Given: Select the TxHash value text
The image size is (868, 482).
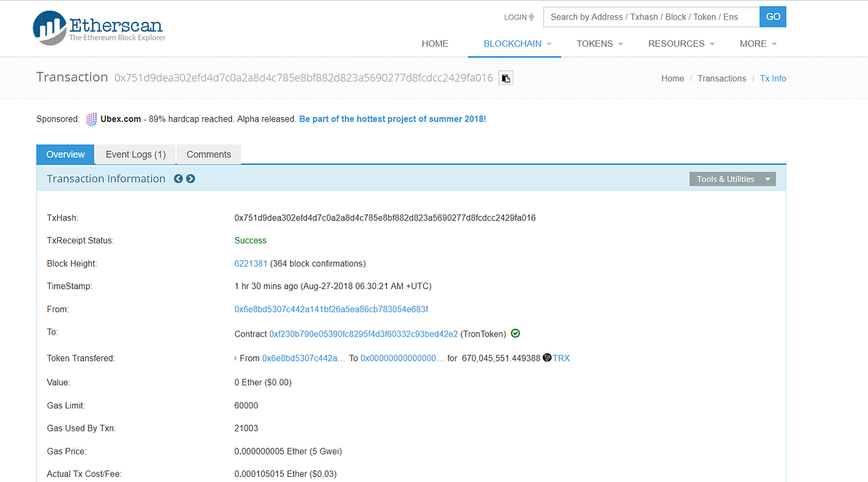Looking at the screenshot, I should pyautogui.click(x=385, y=218).
